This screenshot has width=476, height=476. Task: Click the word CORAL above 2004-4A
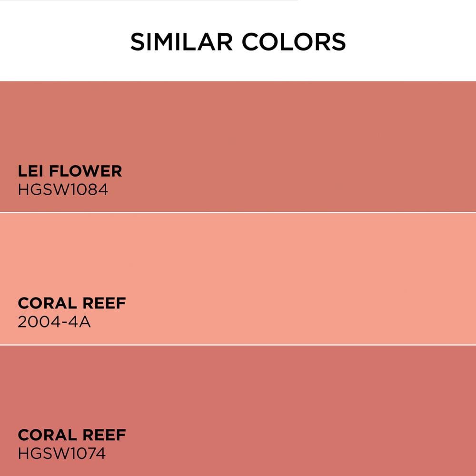point(47,303)
